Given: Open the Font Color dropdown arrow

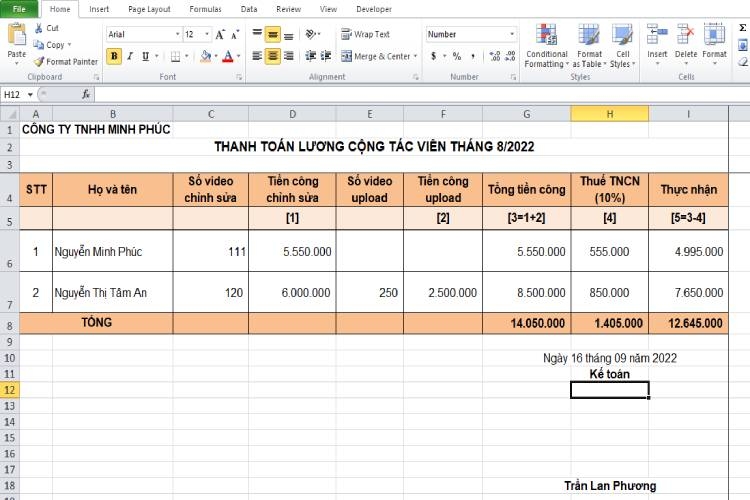Looking at the screenshot, I should pos(238,56).
